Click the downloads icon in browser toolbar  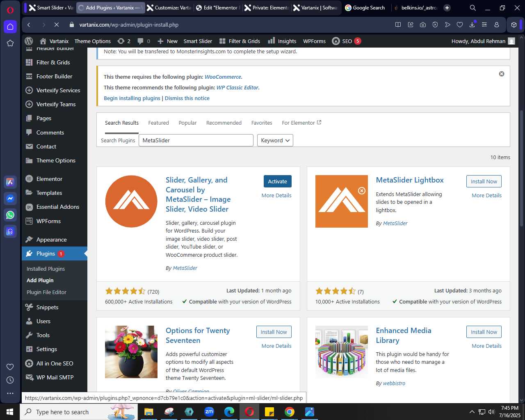click(472, 25)
